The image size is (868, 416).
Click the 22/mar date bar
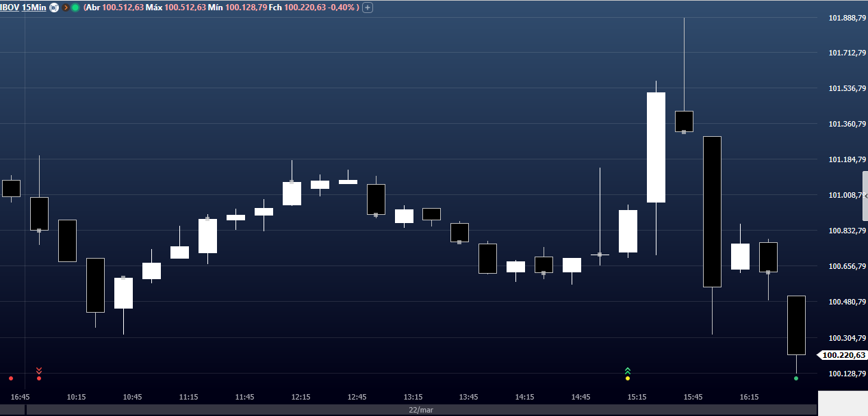coord(421,410)
